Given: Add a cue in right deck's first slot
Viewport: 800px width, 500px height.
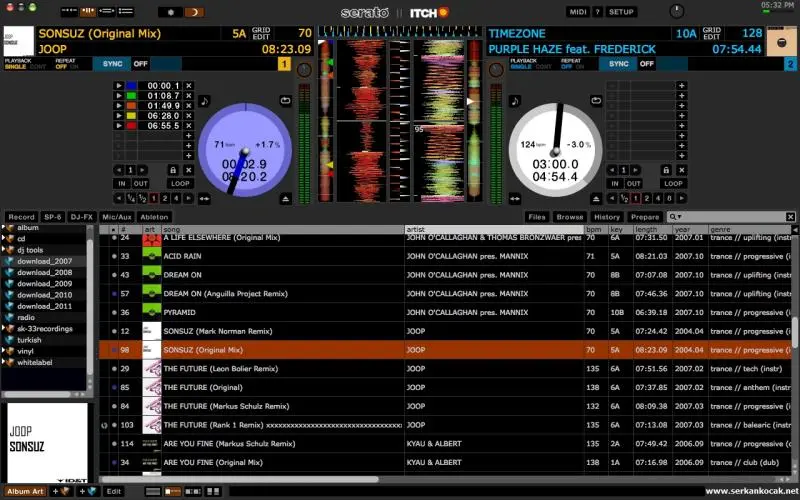Looking at the screenshot, I should click(682, 86).
